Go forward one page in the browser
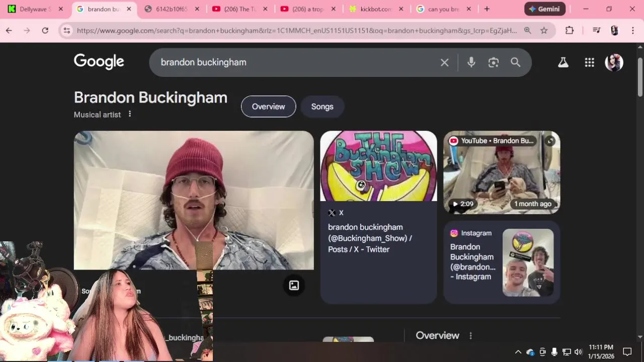 [x=27, y=31]
